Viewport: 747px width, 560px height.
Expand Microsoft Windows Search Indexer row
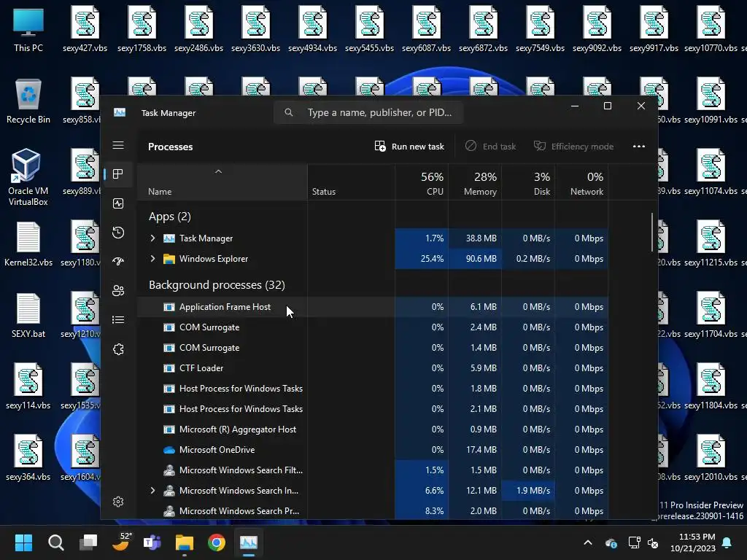pos(152,491)
